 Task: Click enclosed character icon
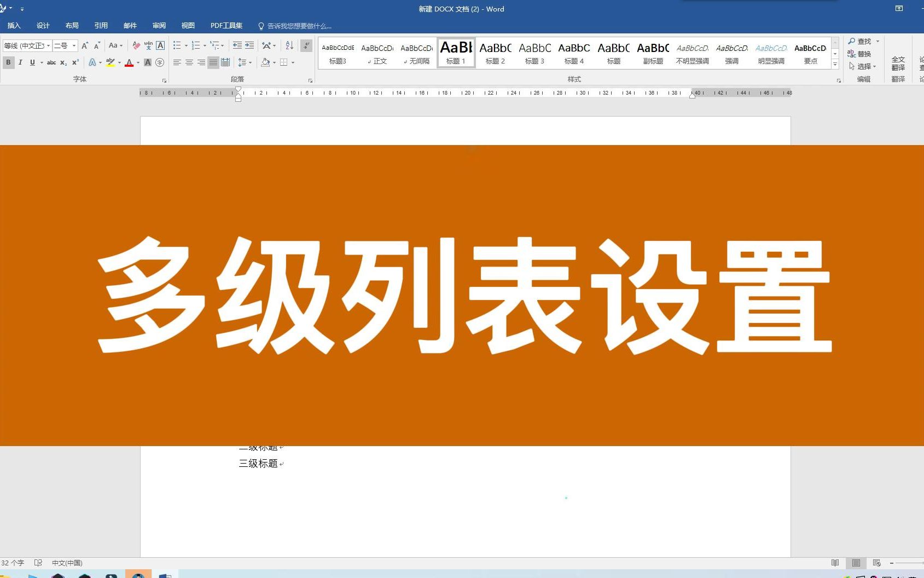point(160,62)
